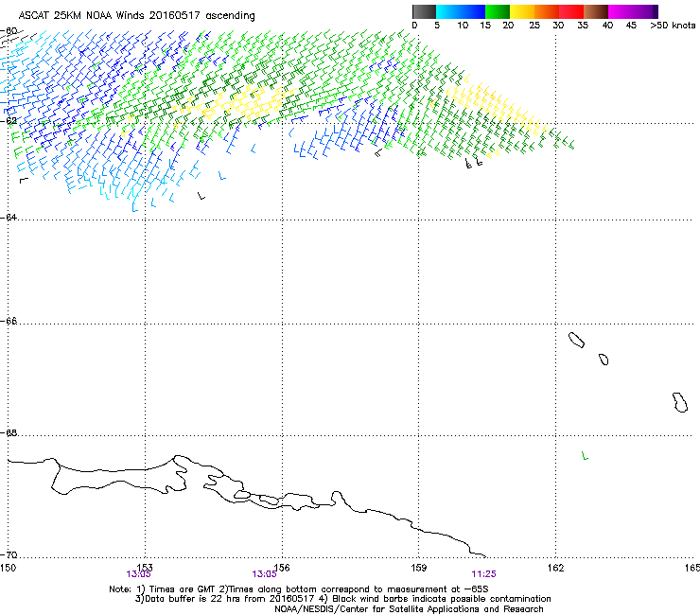
Task: Click the black wind barb near 154 longitude
Action: coord(201,195)
